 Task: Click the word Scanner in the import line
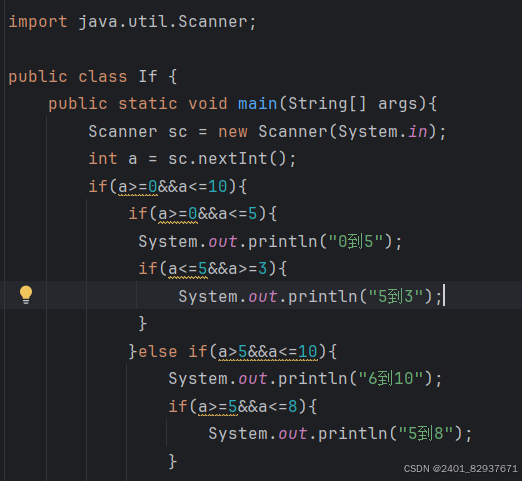tap(213, 22)
